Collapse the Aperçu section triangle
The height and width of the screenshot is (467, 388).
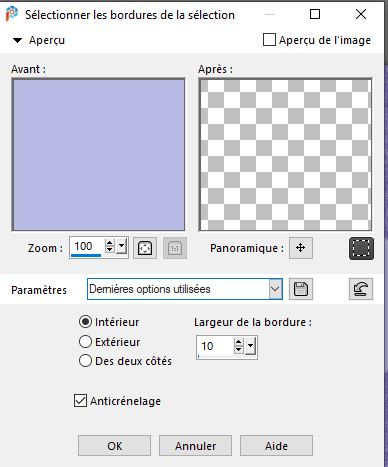(x=17, y=41)
